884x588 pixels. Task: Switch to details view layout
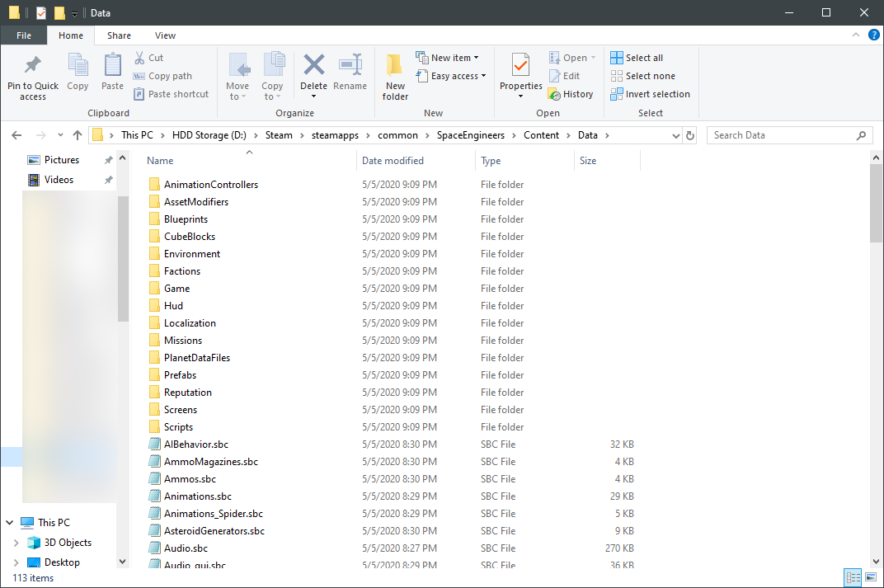point(853,577)
